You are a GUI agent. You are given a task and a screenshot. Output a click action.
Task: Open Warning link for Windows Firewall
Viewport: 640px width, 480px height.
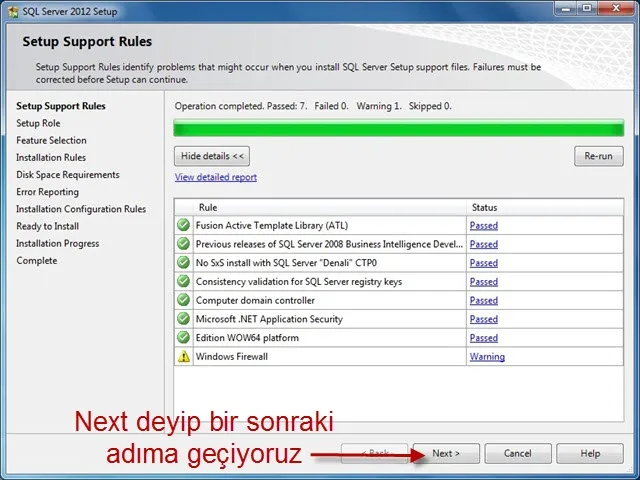point(487,357)
